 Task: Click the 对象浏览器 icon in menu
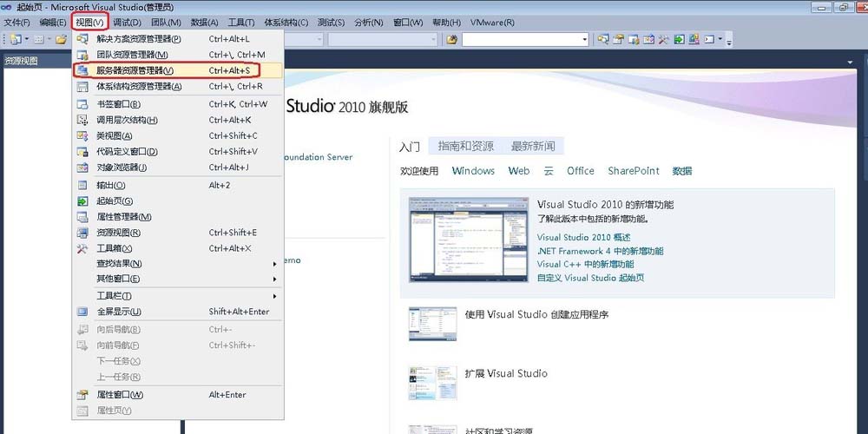82,168
